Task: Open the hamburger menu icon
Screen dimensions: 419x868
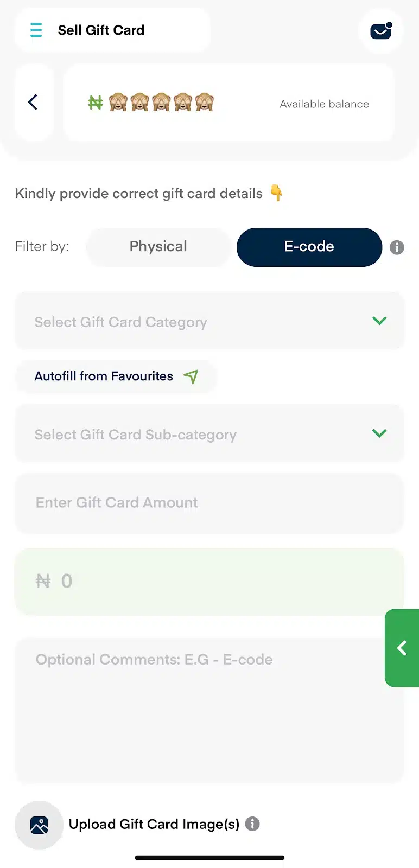Action: click(36, 30)
